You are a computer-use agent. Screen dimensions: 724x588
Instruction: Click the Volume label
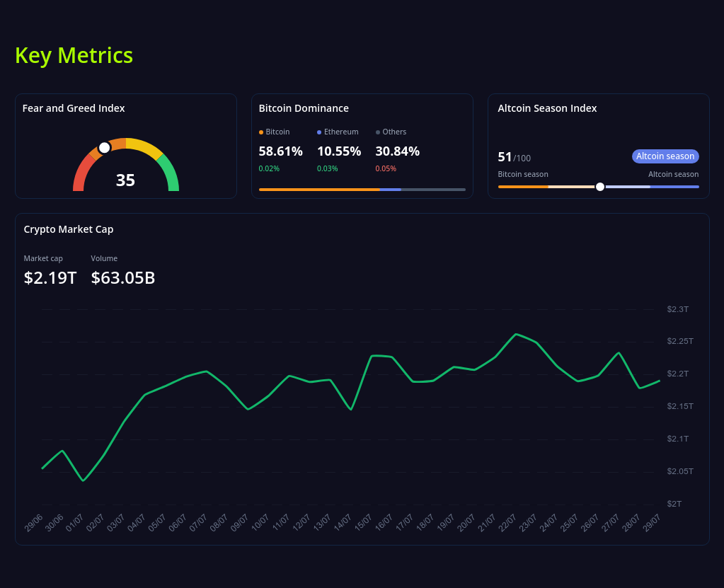coord(104,258)
